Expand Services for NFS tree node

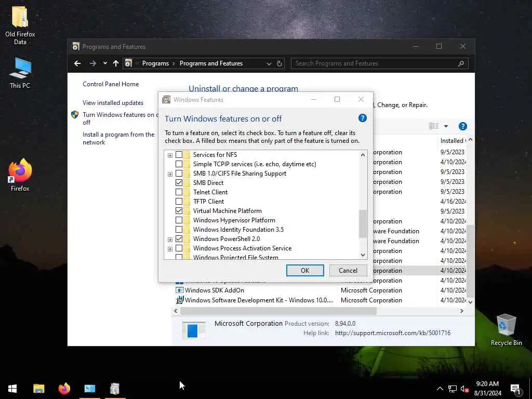(170, 155)
